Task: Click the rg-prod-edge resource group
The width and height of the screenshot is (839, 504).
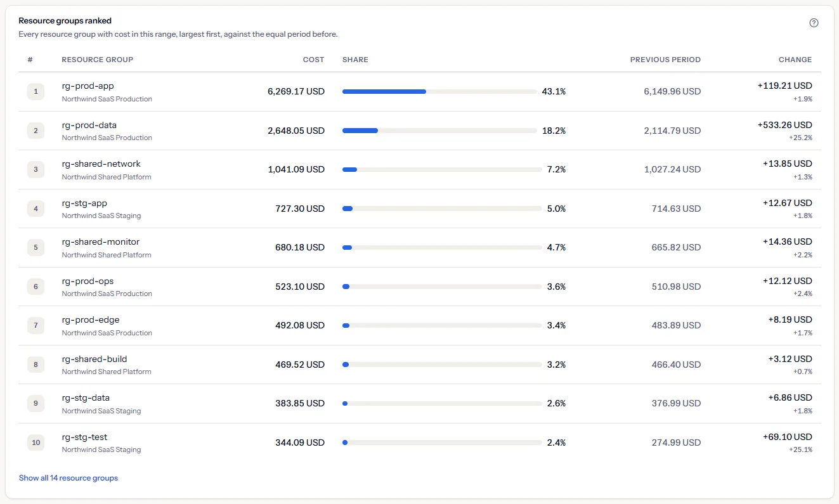Action: (91, 320)
